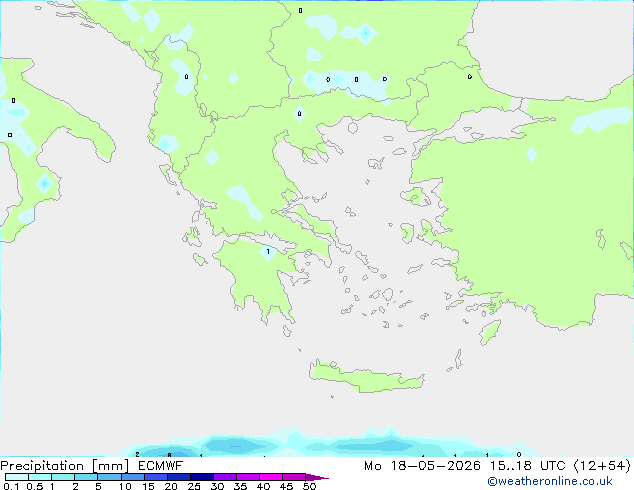The image size is (634, 490).
Task: Click the '0.1' legend scale label
Action: [x=11, y=486]
